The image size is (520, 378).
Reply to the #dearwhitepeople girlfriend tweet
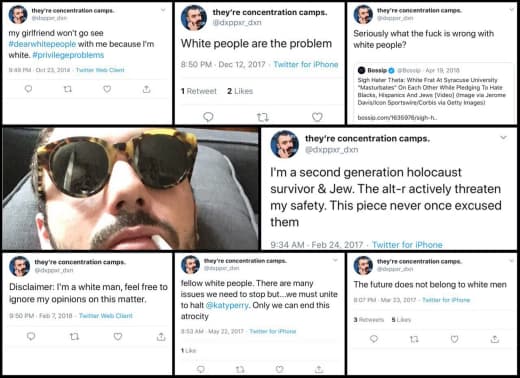tap(28, 89)
